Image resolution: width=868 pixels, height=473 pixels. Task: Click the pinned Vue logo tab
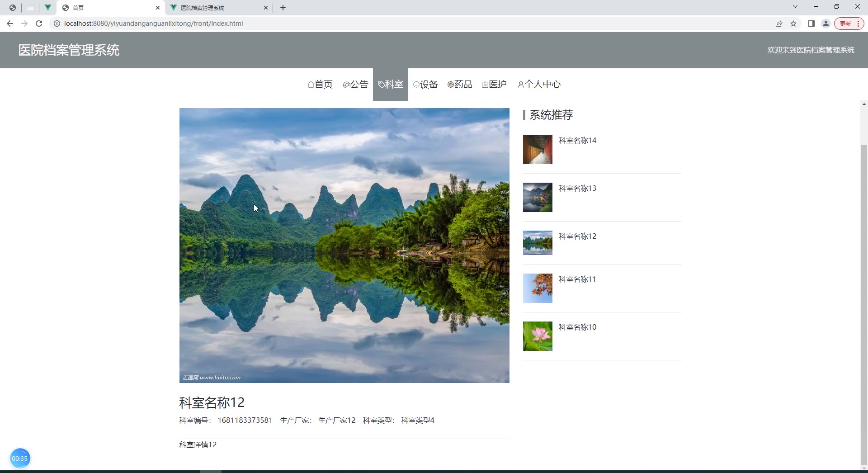click(x=47, y=8)
